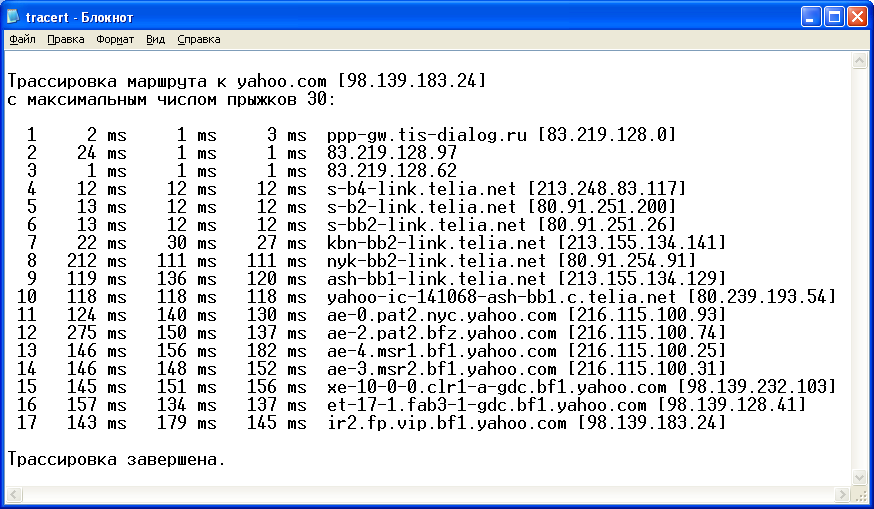Open the Формат menu

pos(115,40)
